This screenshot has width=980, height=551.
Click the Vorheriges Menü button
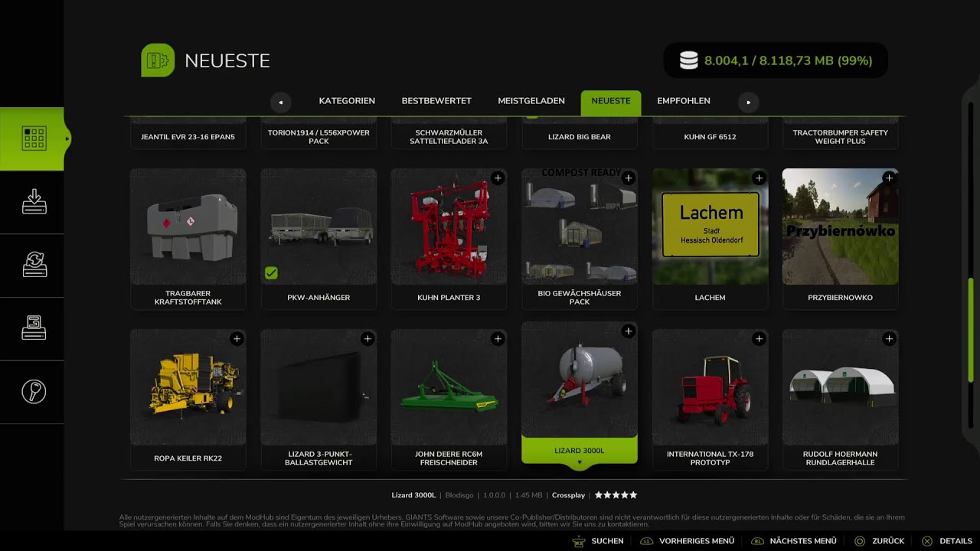[x=687, y=541]
